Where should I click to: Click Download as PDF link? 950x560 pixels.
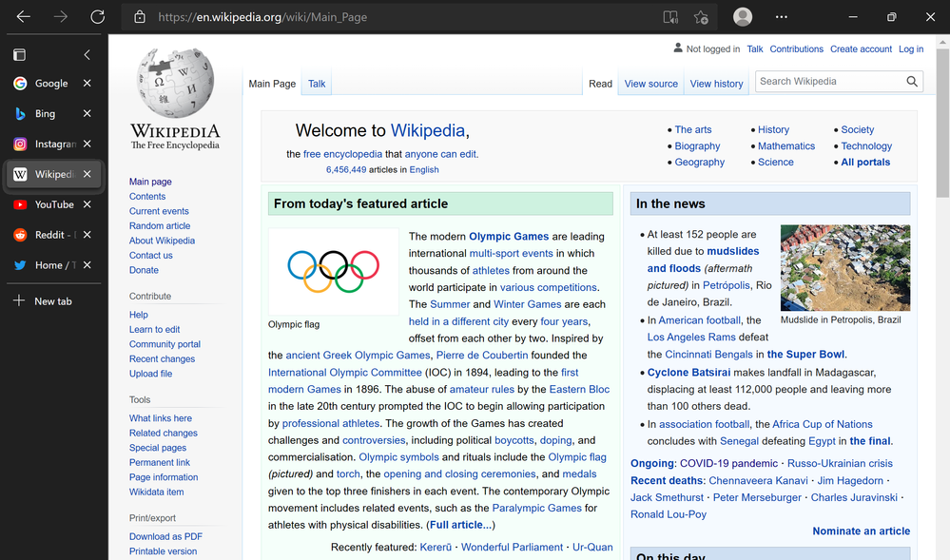click(x=165, y=536)
